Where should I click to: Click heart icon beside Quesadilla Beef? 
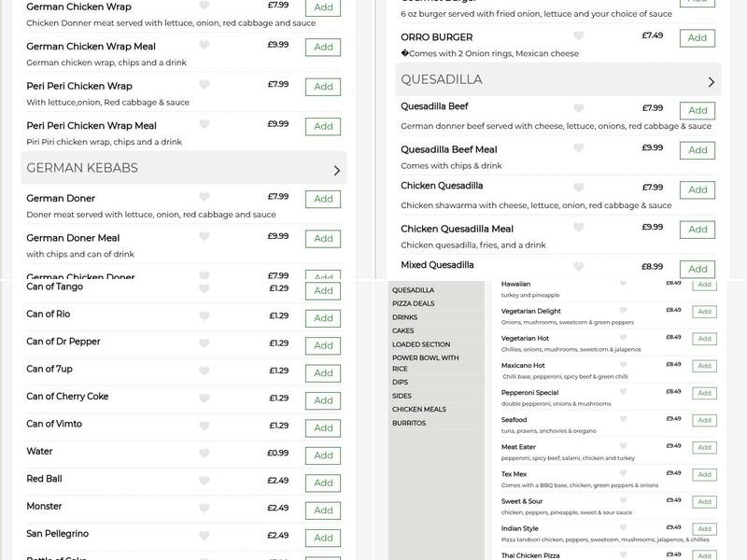pyautogui.click(x=579, y=108)
